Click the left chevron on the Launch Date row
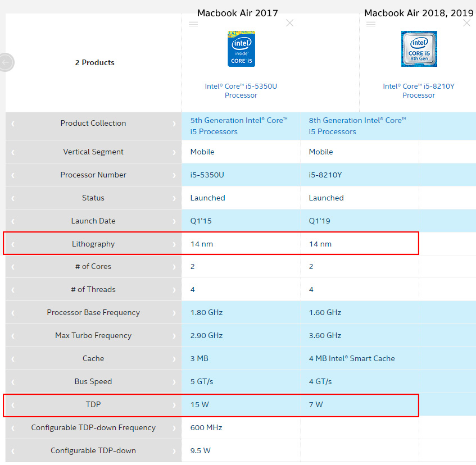Image resolution: width=476 pixels, height=465 pixels. (x=13, y=221)
